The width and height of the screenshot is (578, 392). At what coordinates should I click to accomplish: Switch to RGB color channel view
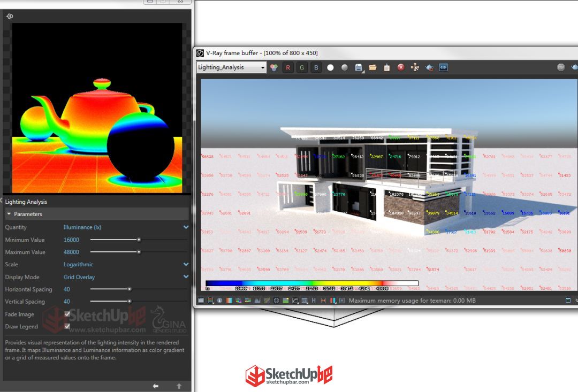point(274,67)
